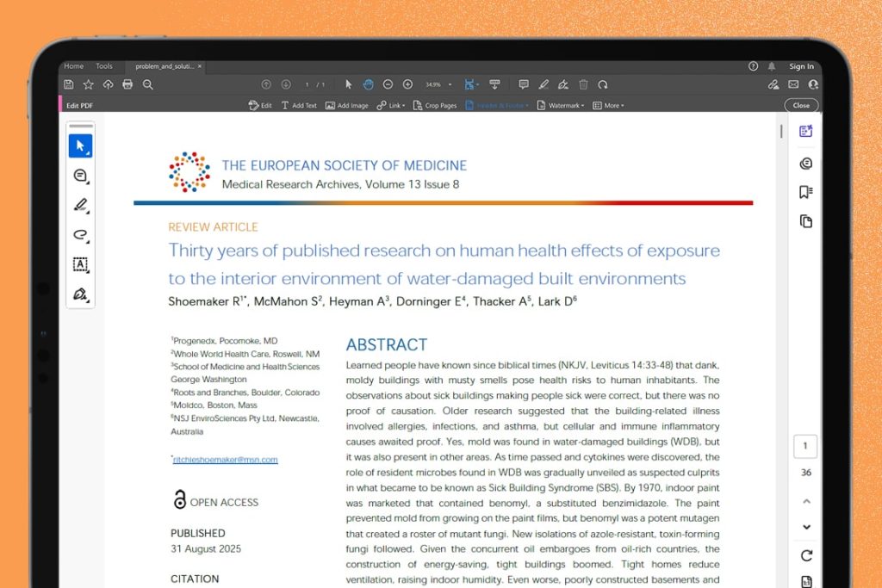This screenshot has height=588, width=882.
Task: Open the bookmarks panel icon on the right
Action: click(805, 192)
